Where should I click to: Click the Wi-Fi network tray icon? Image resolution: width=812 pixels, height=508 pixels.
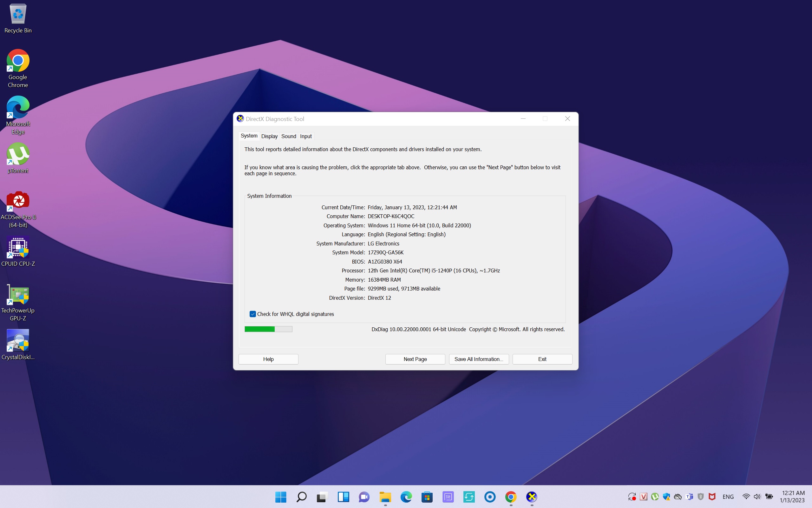click(746, 497)
